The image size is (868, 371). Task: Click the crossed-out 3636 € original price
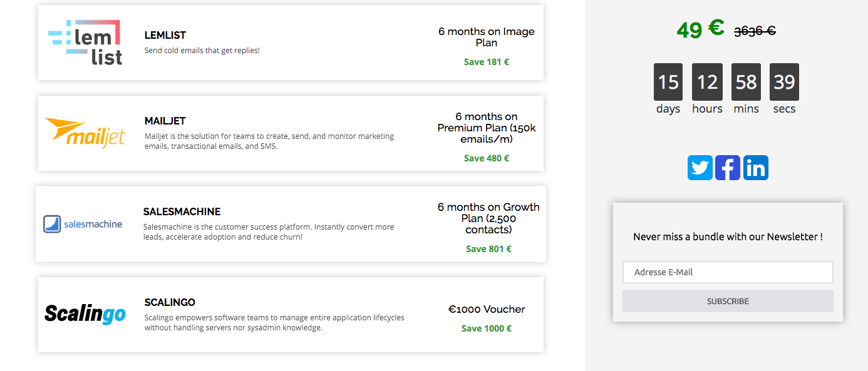click(755, 31)
